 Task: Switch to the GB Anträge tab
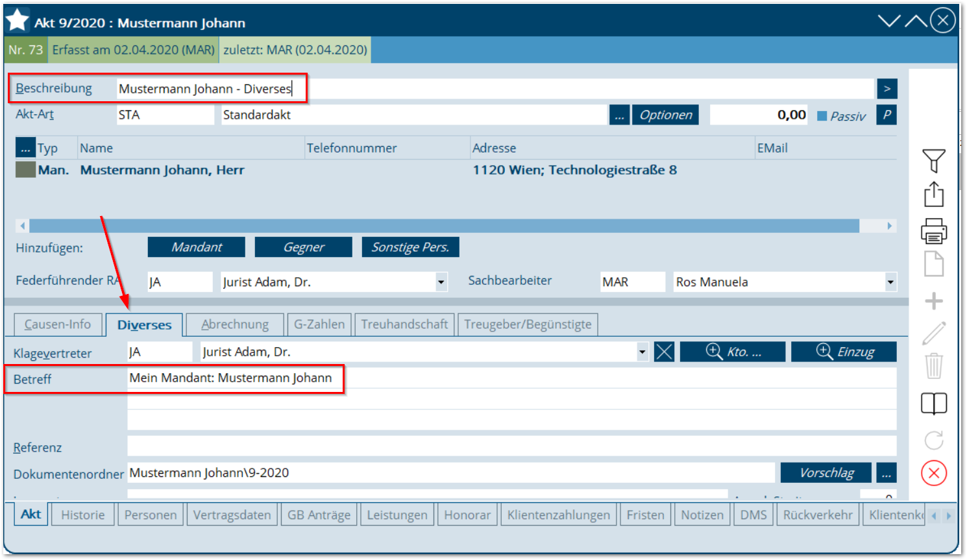pyautogui.click(x=319, y=515)
